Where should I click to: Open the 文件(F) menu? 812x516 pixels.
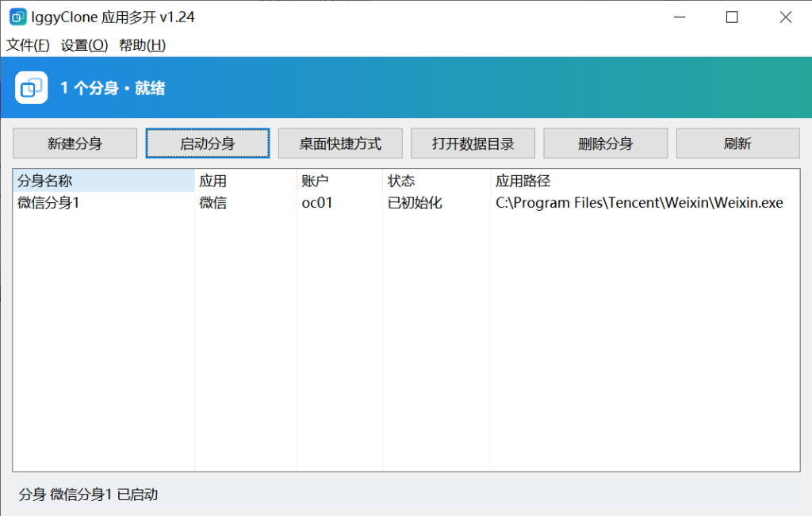coord(28,45)
